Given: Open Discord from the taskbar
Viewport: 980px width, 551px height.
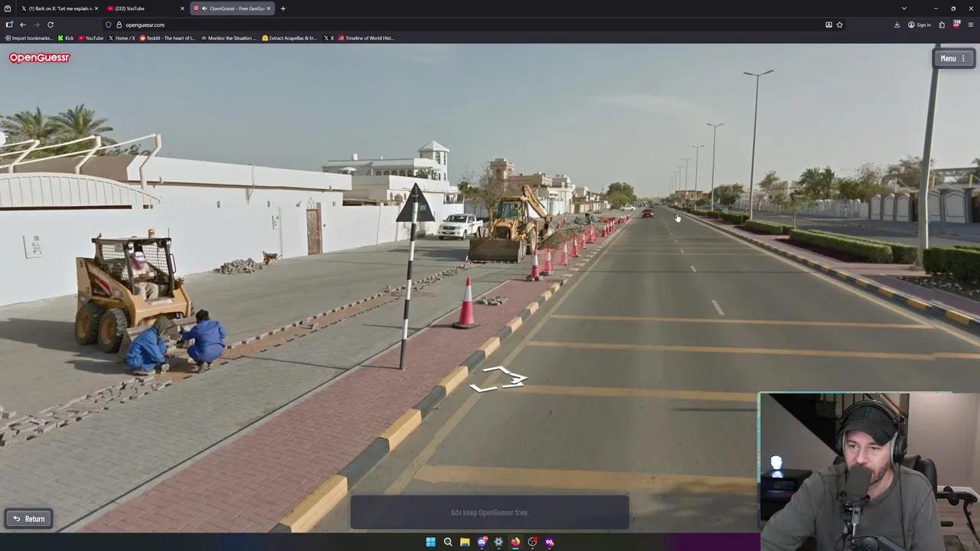Looking at the screenshot, I should [482, 542].
